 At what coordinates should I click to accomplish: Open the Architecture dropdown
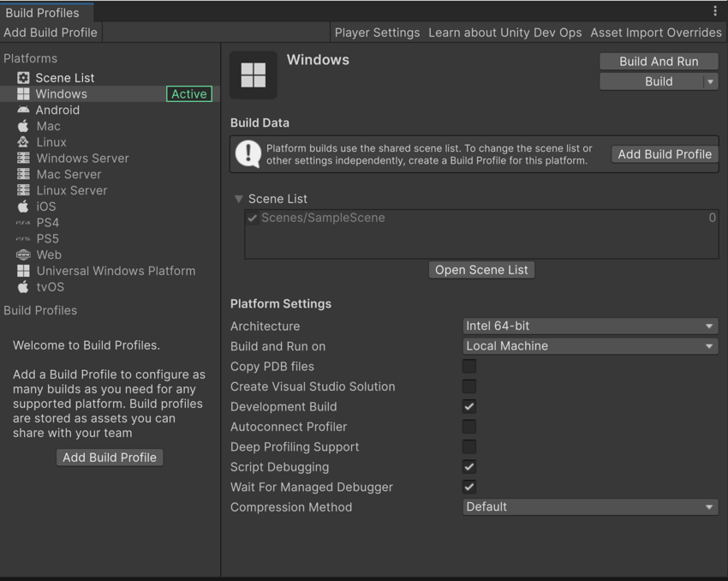(x=590, y=326)
